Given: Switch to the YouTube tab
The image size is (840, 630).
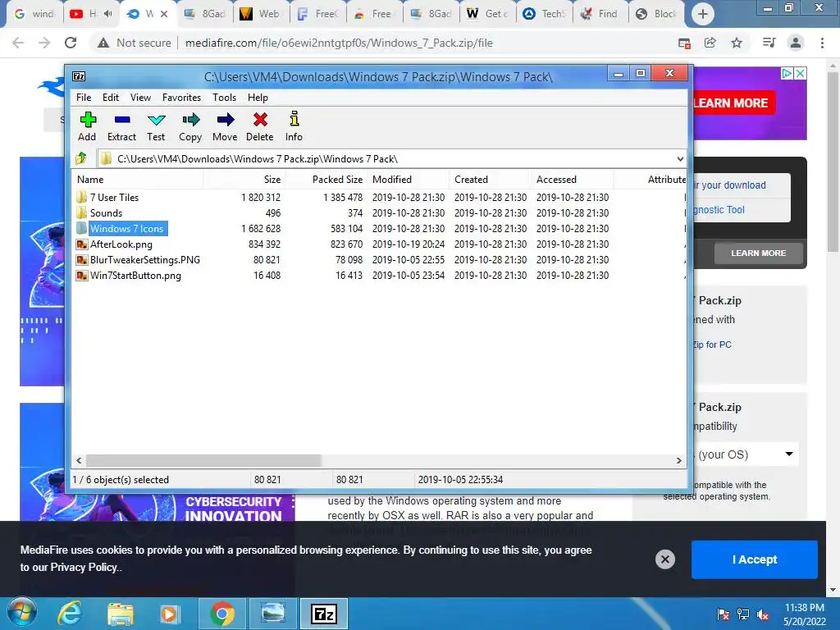Looking at the screenshot, I should click(90, 14).
